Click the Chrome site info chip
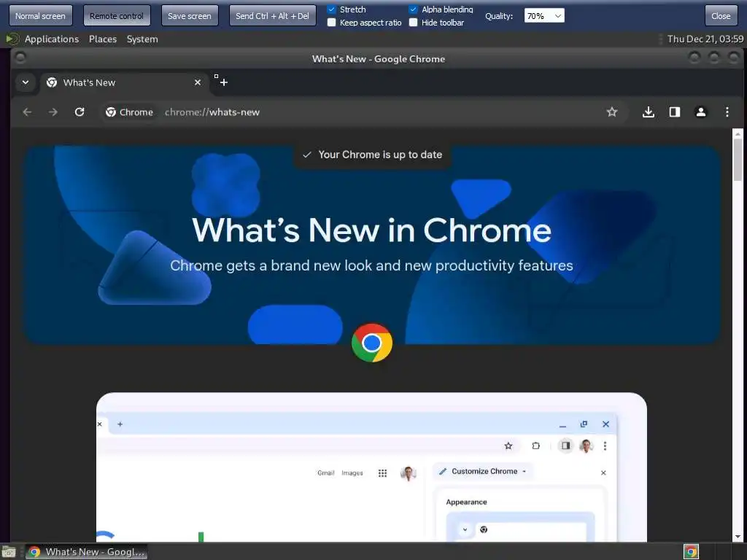747x560 pixels. coord(129,112)
